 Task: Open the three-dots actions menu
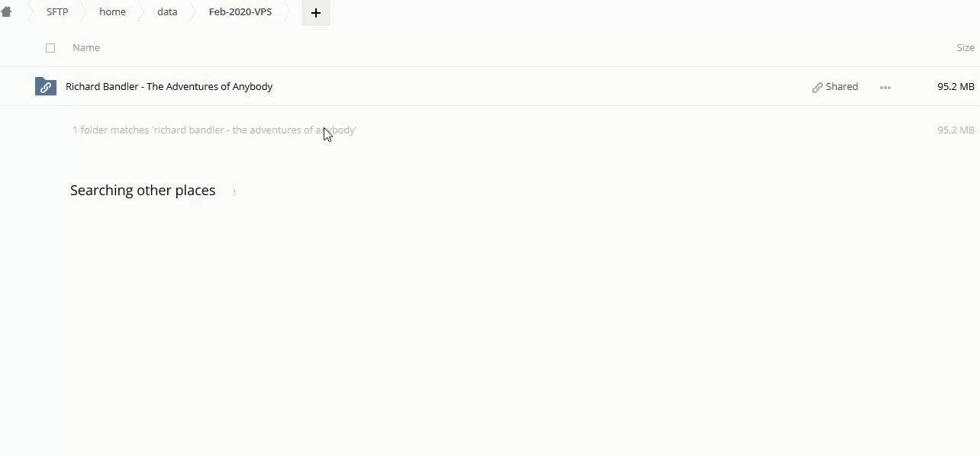pyautogui.click(x=885, y=87)
